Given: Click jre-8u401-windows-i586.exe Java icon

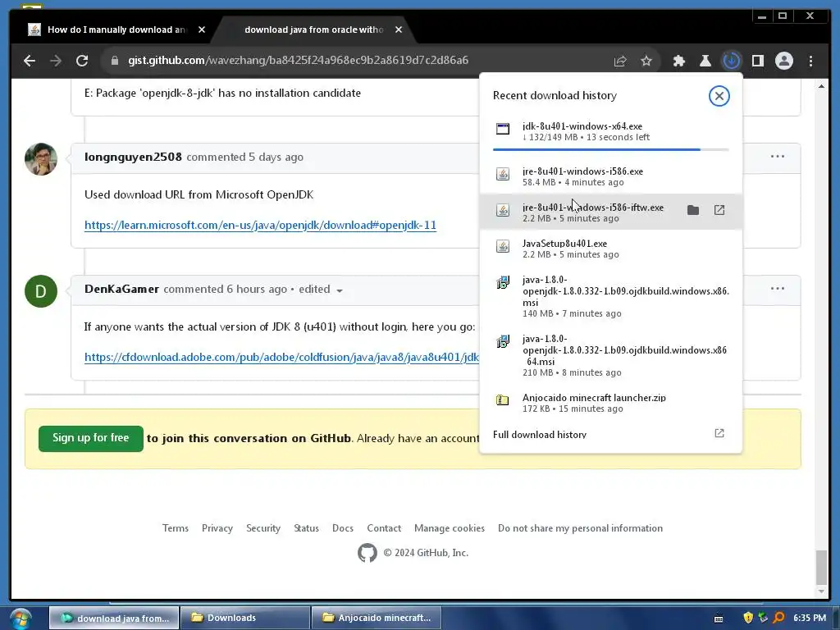Looking at the screenshot, I should (503, 174).
